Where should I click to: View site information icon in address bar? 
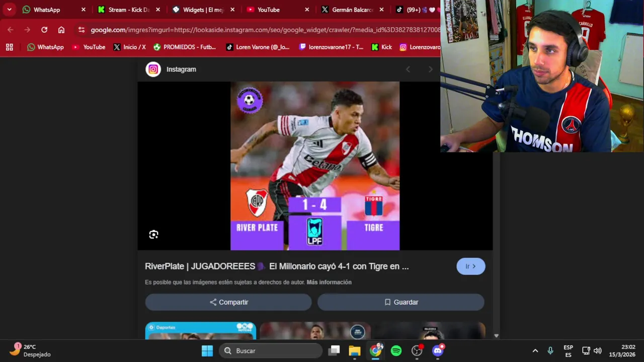(x=82, y=30)
